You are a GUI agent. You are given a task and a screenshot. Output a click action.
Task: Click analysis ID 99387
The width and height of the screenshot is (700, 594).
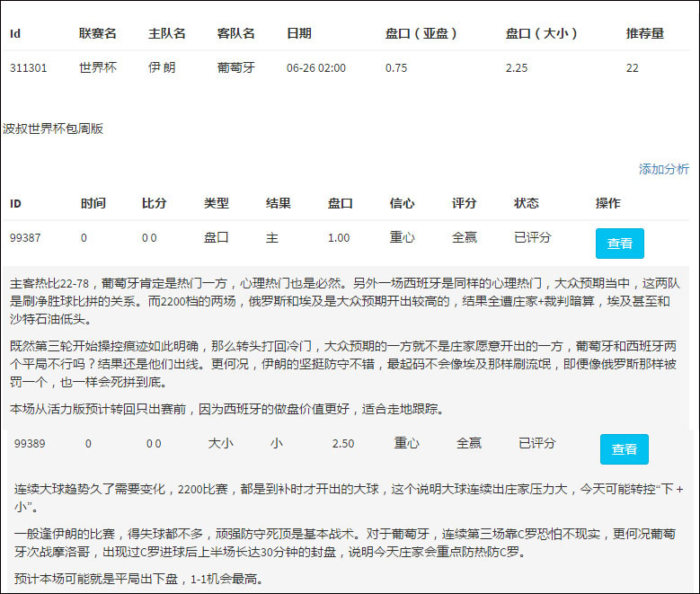(x=25, y=237)
